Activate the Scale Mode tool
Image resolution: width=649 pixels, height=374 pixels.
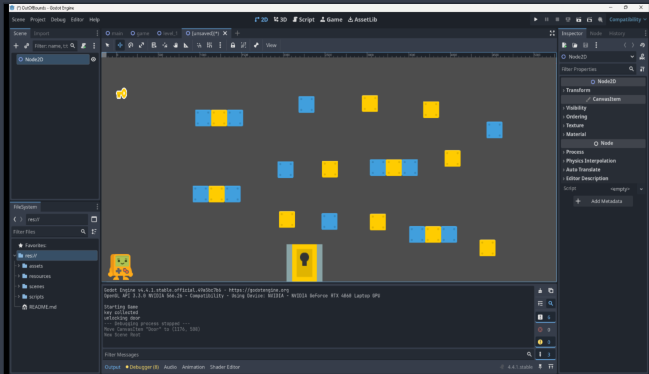pyautogui.click(x=142, y=45)
